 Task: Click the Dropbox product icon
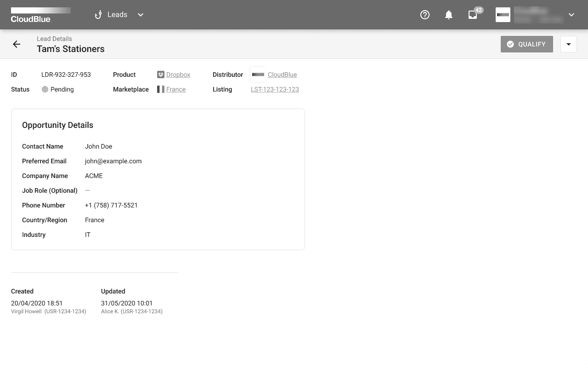point(161,75)
